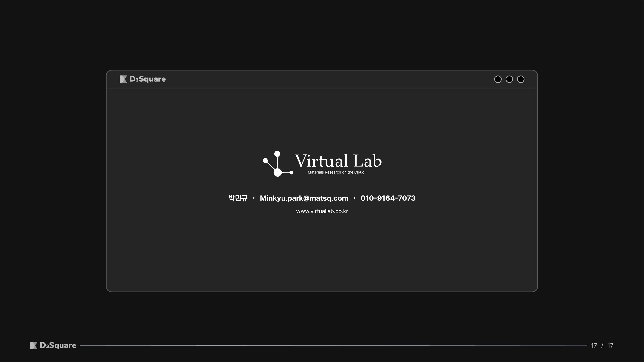Screen dimensions: 644x362
Task: Click the Virtual Lab title text
Action: coord(338,161)
